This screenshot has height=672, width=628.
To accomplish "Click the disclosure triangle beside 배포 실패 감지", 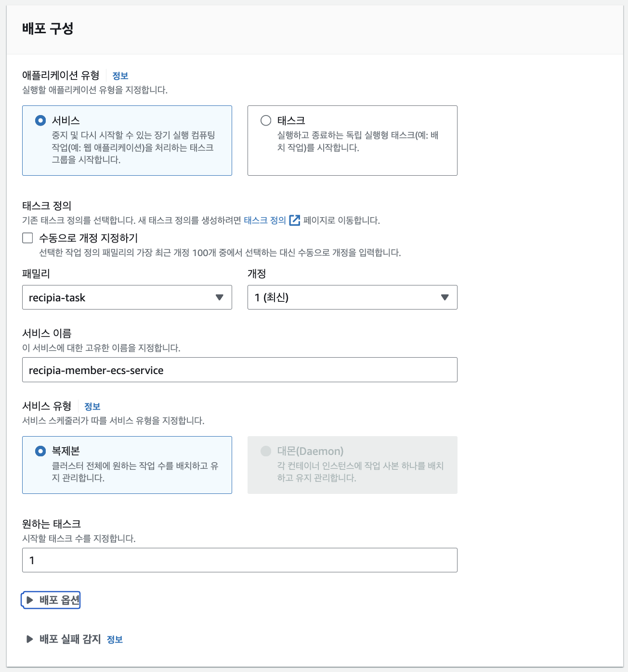I will (30, 639).
